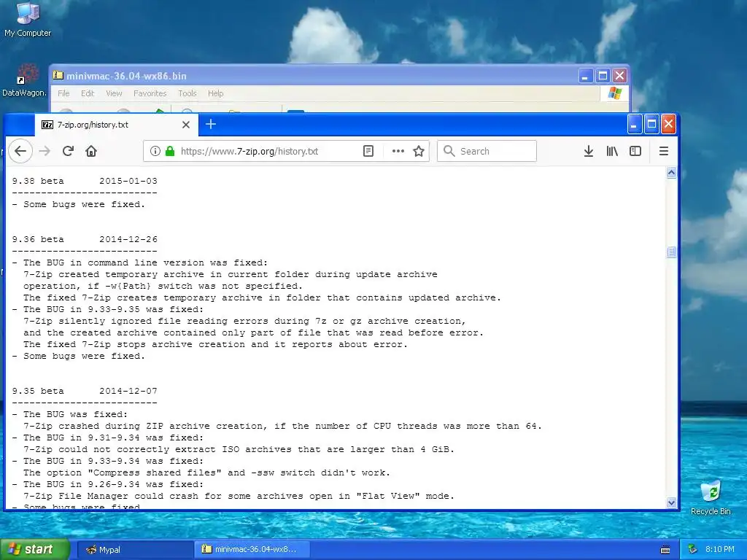Click the "9.38 beta" heading text
Viewport: 747px width, 560px height.
tap(38, 181)
